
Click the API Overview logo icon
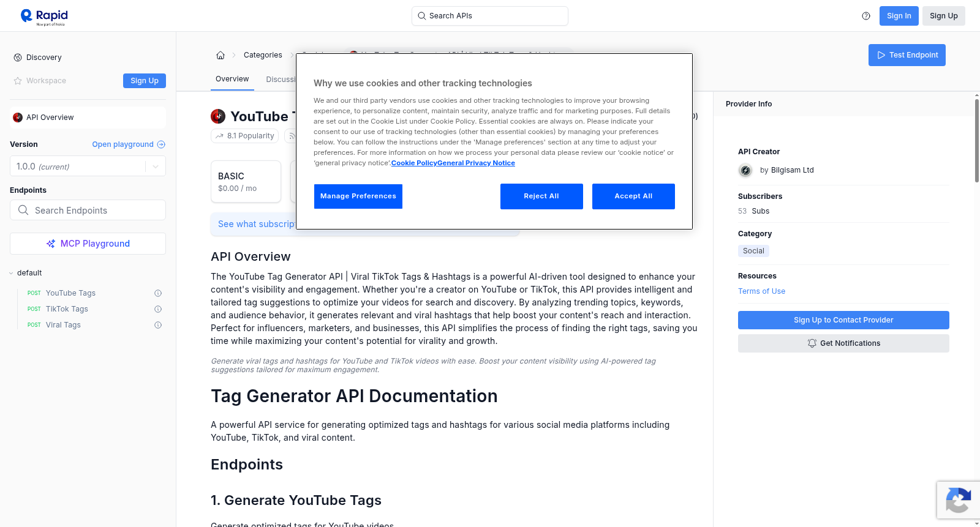[x=18, y=118]
